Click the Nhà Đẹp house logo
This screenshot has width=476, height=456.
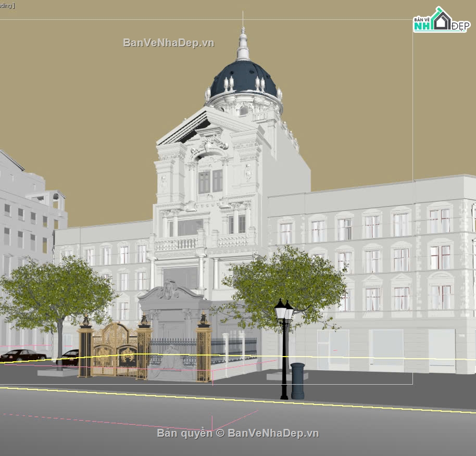pyautogui.click(x=441, y=21)
